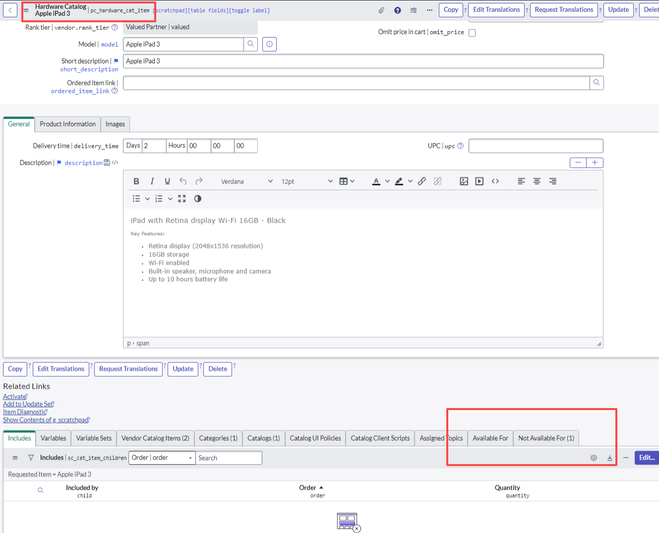Viewport: 659px width, 533px height.
Task: Switch to Product Information tab
Action: [x=68, y=124]
